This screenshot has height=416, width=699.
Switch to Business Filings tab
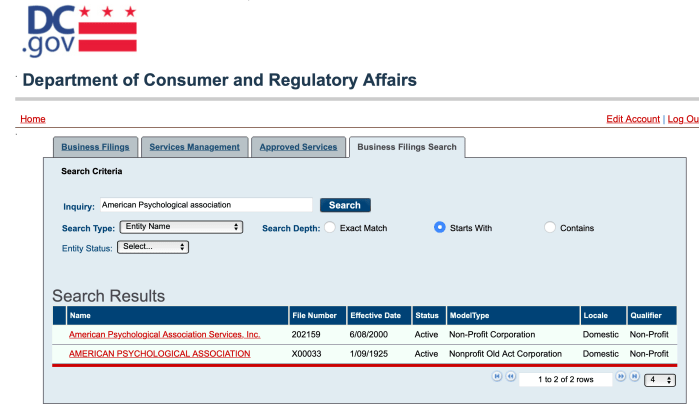(x=94, y=147)
